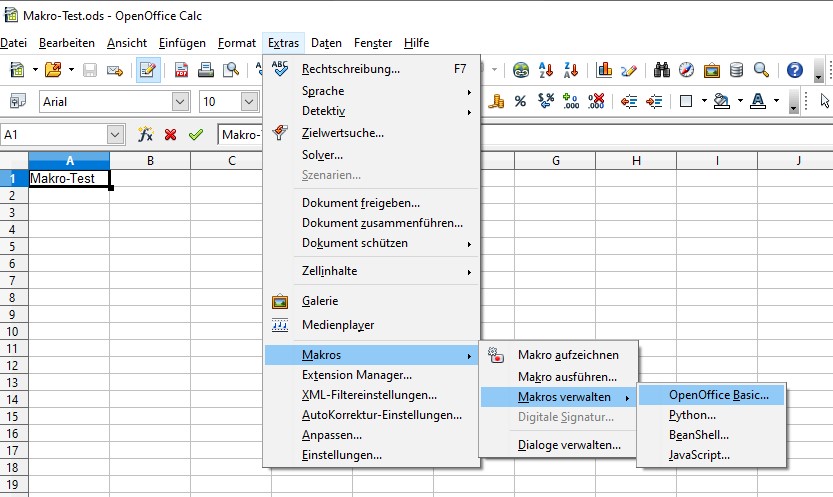Open the dropdown arrow next to New document icon
This screenshot has height=497, width=833.
point(35,70)
